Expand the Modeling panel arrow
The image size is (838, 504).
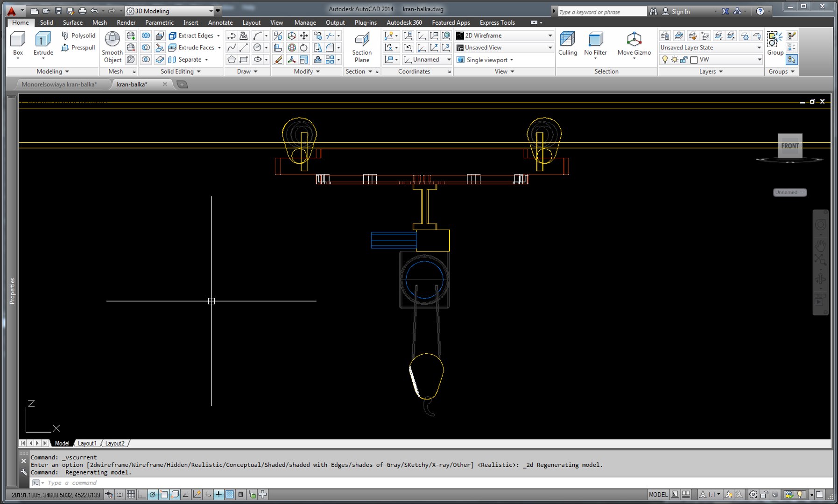67,72
